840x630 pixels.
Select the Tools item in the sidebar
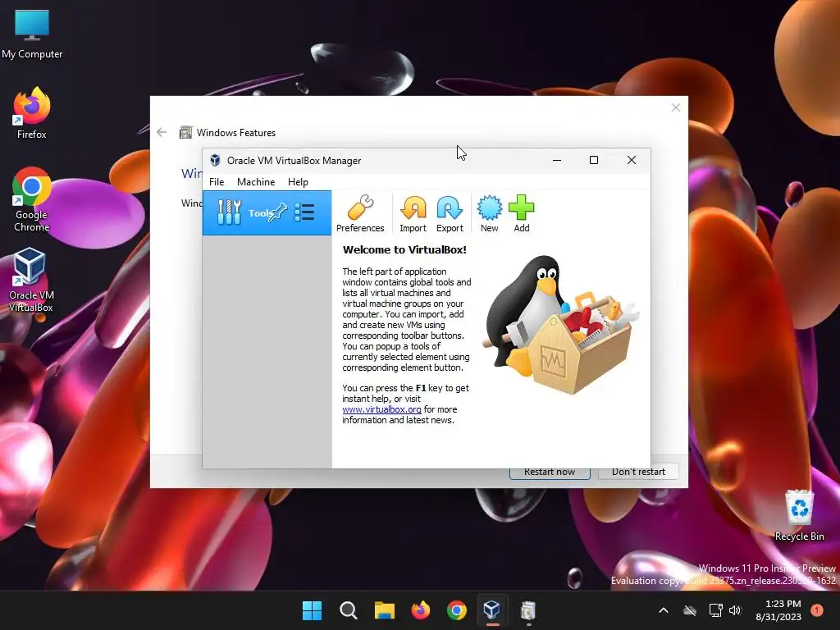267,212
